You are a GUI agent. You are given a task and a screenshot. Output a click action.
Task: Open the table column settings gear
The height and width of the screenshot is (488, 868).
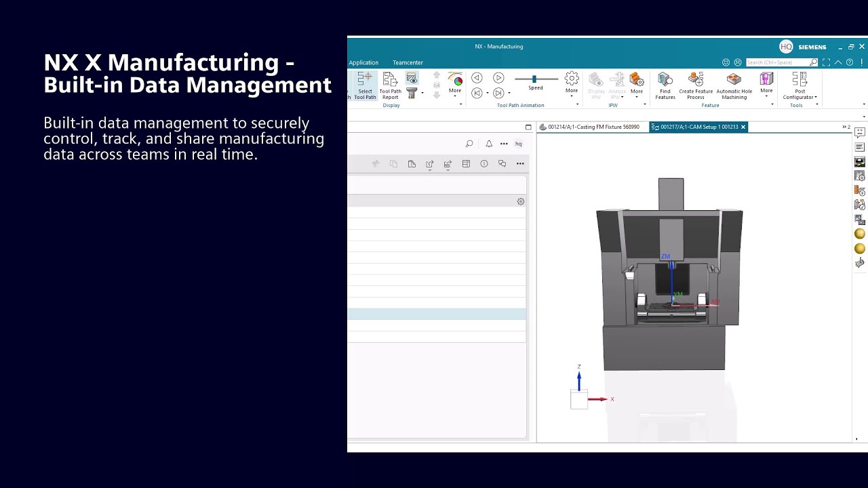point(521,201)
